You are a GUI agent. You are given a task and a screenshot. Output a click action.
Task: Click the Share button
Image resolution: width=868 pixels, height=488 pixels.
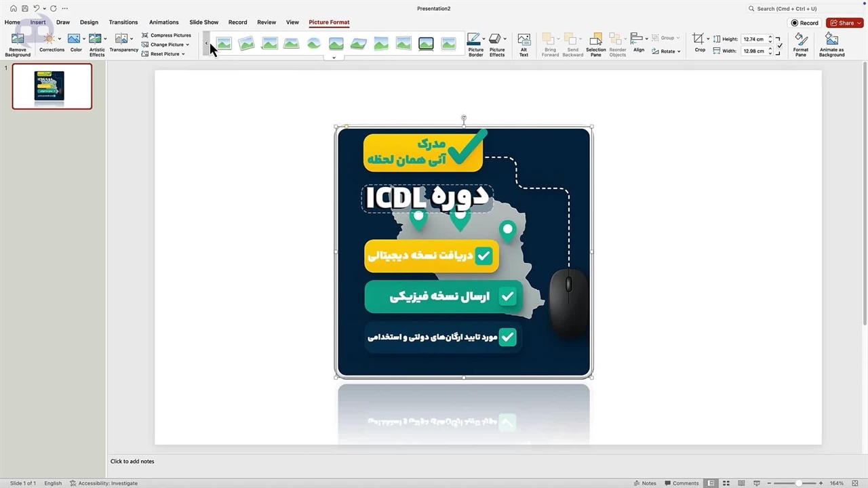(844, 23)
